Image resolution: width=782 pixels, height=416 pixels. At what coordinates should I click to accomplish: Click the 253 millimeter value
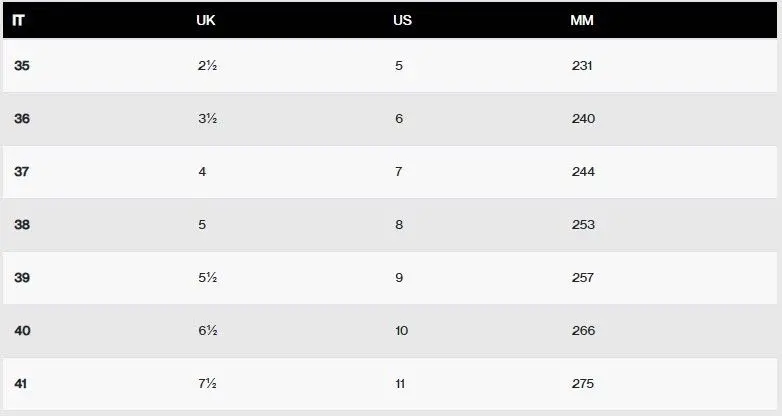tap(583, 224)
